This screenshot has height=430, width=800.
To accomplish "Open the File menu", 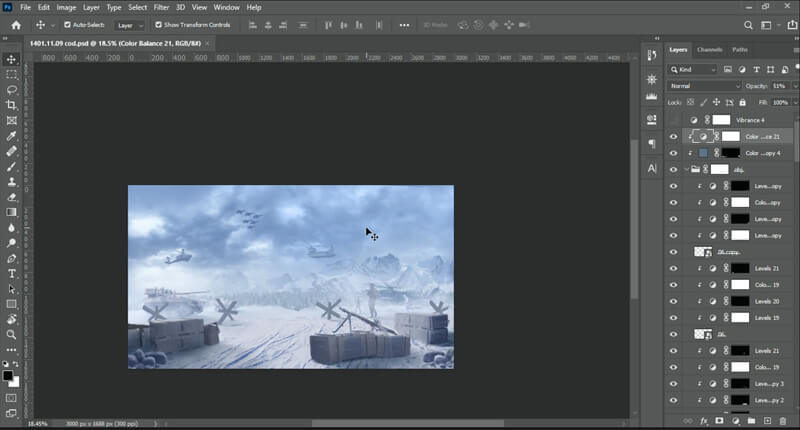I will click(26, 7).
